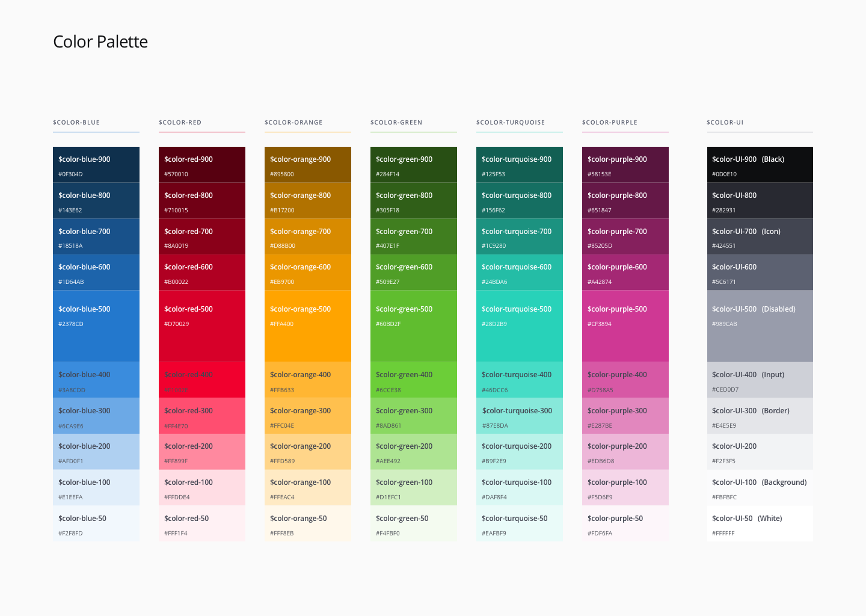The height and width of the screenshot is (616, 866).
Task: Click the $color-turquoise-800 swatch
Action: coord(520,201)
